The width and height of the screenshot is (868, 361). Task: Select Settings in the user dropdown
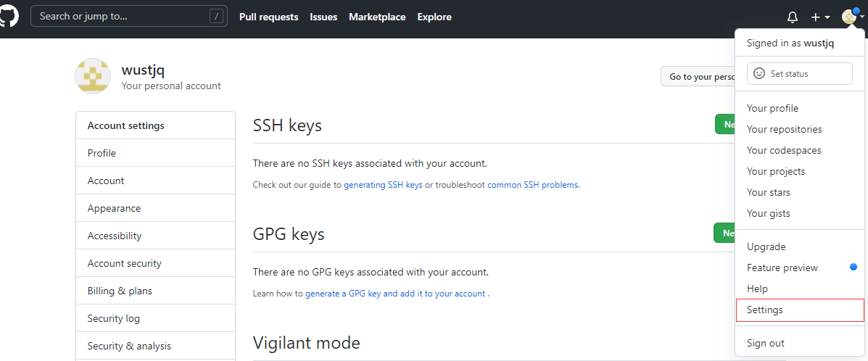(765, 310)
